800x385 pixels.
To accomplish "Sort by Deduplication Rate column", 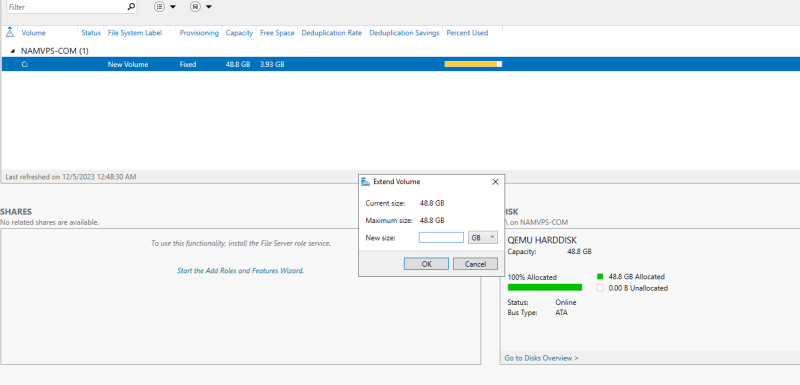I will [x=332, y=33].
